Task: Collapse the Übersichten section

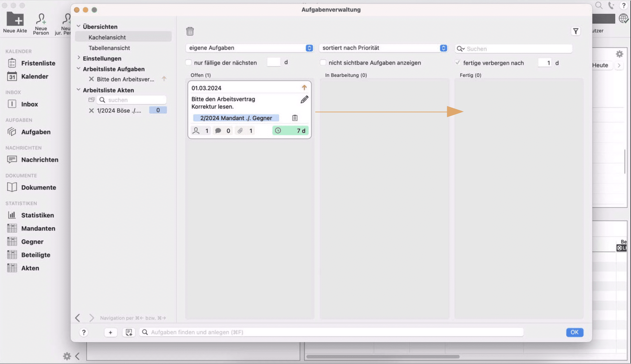Action: [78, 26]
